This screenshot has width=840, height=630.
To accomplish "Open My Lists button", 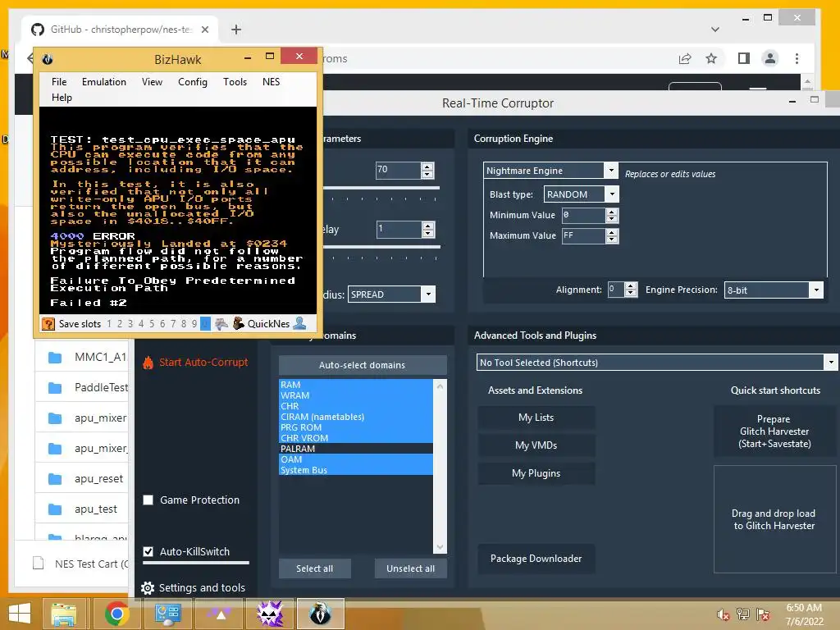I will 536,418.
